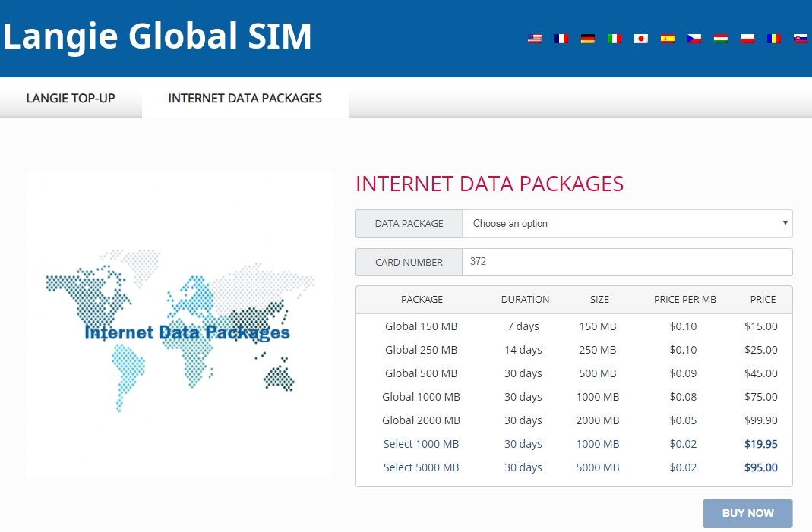812x532 pixels.
Task: Select the Select 1000 MB package row
Action: pos(573,444)
